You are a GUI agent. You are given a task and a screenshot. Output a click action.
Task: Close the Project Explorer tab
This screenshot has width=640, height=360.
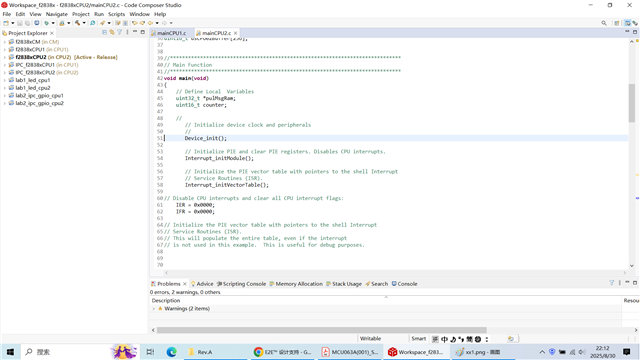tap(52, 33)
